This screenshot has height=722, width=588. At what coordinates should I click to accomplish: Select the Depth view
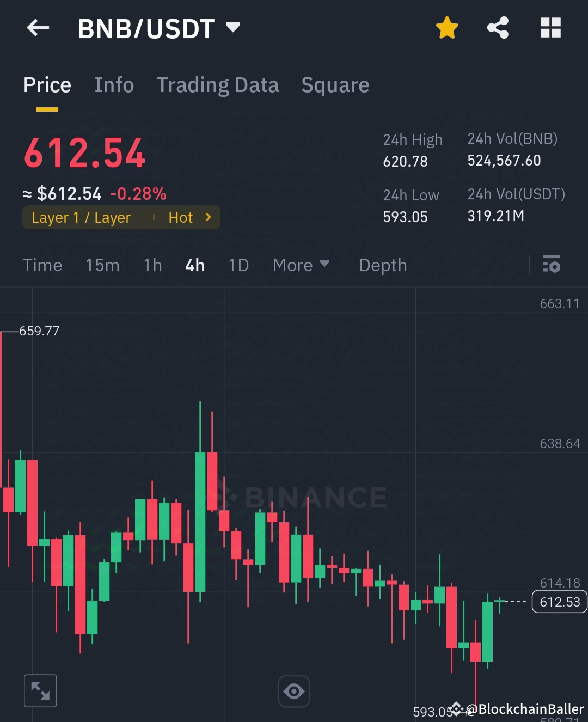[x=383, y=265]
